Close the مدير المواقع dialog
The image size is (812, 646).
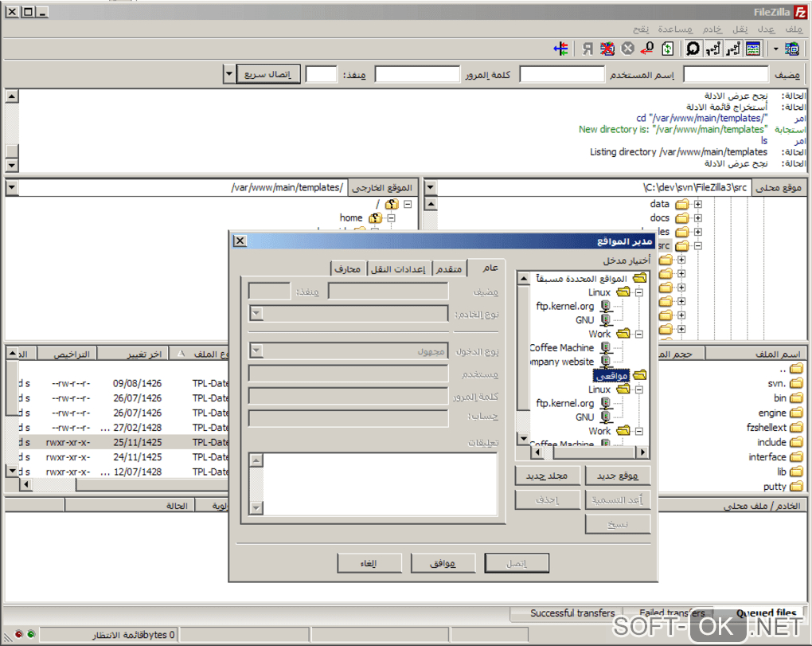[240, 241]
